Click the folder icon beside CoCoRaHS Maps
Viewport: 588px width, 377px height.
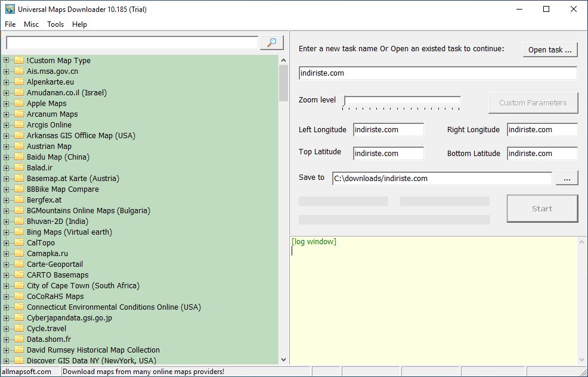(x=18, y=296)
